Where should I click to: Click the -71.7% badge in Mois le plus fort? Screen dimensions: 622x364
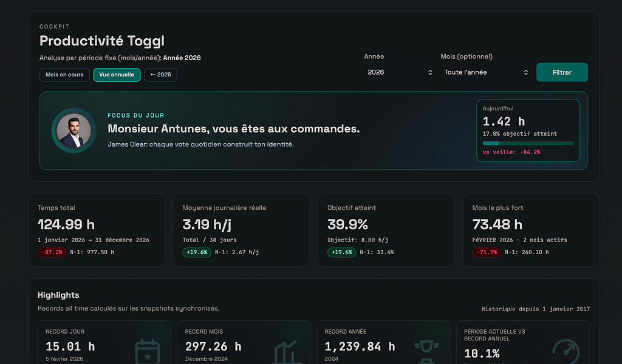pyautogui.click(x=487, y=252)
